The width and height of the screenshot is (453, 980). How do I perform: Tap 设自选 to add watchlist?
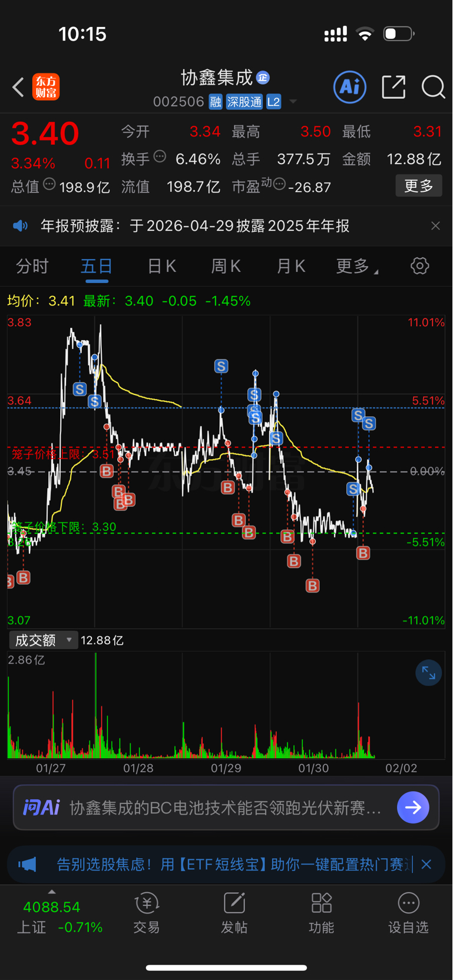tap(408, 913)
